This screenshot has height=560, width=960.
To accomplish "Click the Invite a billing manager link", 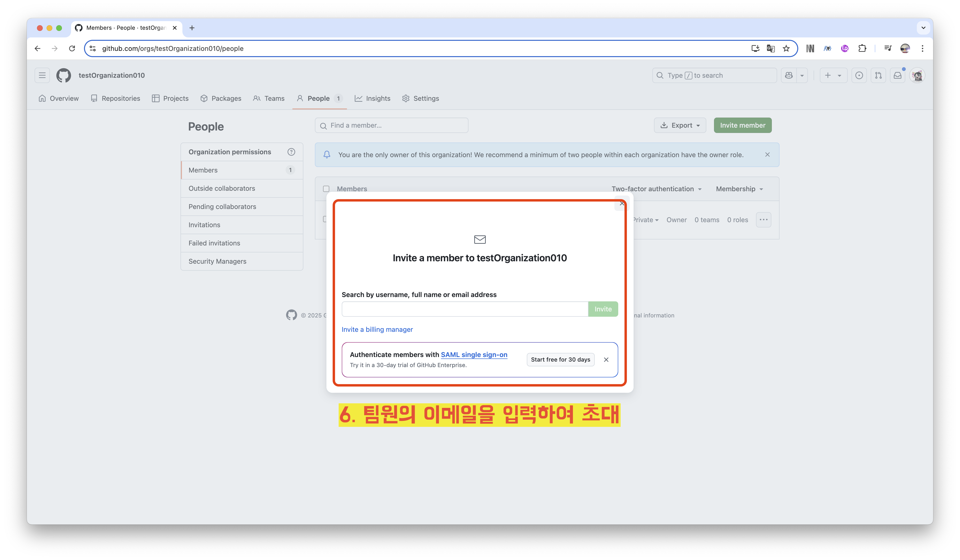I will pyautogui.click(x=377, y=329).
